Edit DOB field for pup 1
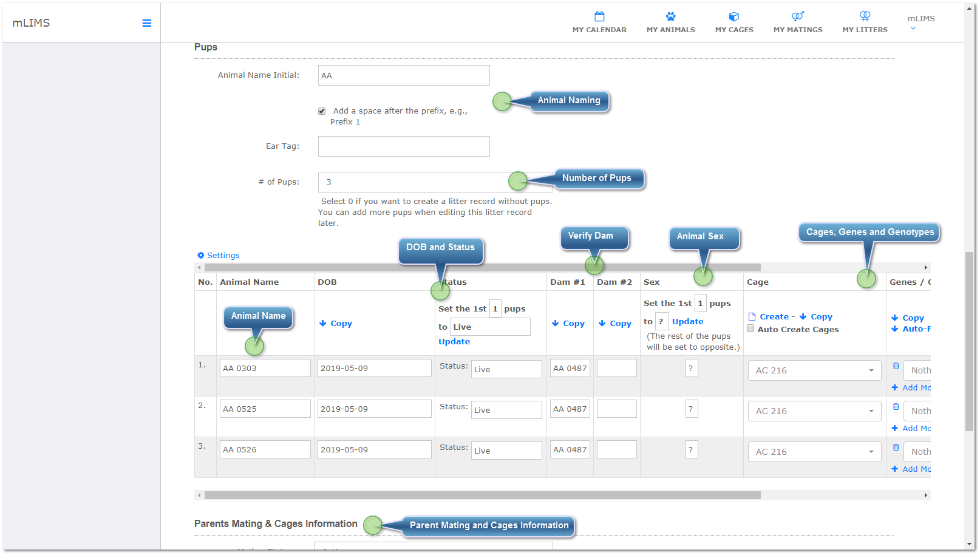The height and width of the screenshot is (555, 980). tap(375, 368)
